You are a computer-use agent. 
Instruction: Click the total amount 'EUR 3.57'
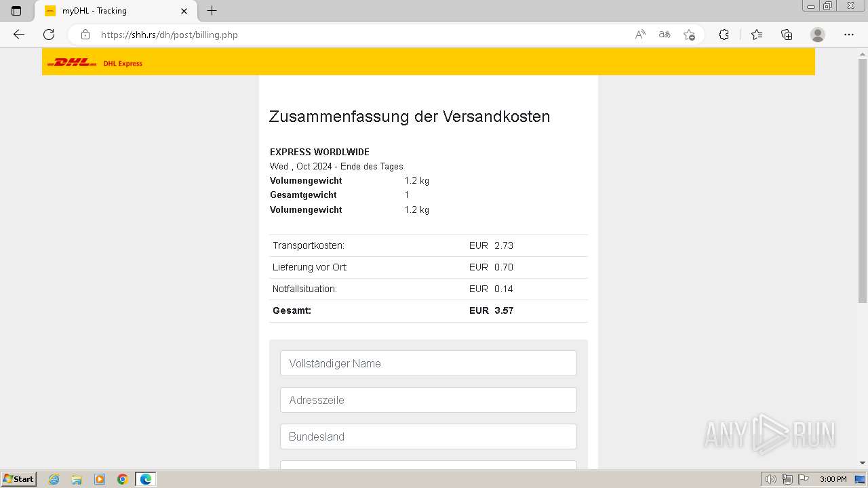pyautogui.click(x=491, y=310)
